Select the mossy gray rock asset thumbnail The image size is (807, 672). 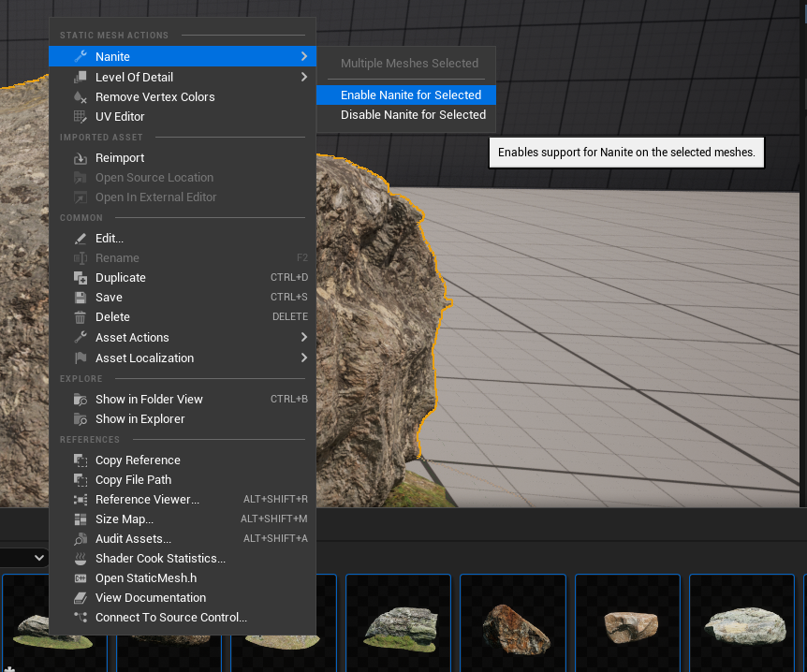tap(399, 625)
